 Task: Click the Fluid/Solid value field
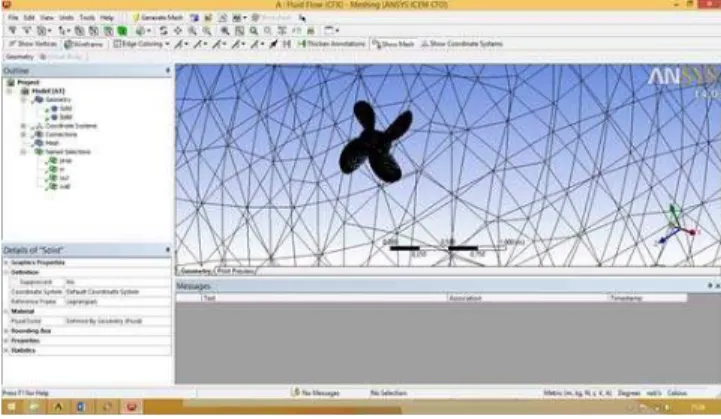point(117,321)
